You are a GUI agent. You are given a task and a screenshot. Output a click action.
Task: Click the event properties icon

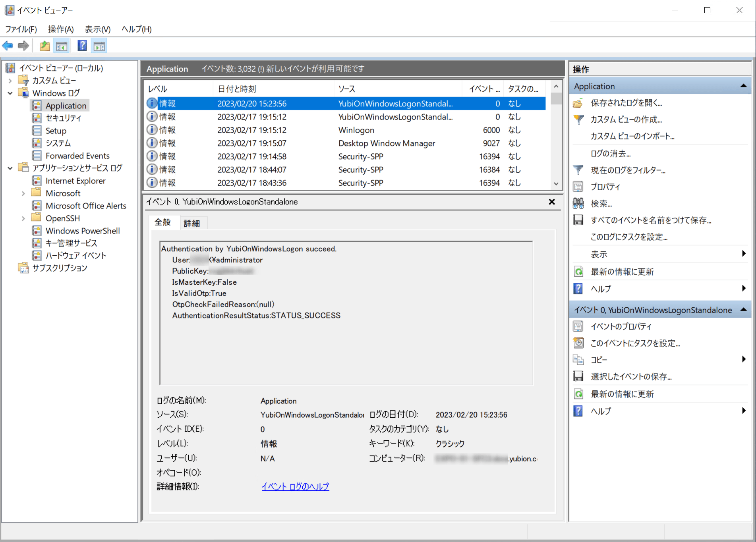click(578, 327)
